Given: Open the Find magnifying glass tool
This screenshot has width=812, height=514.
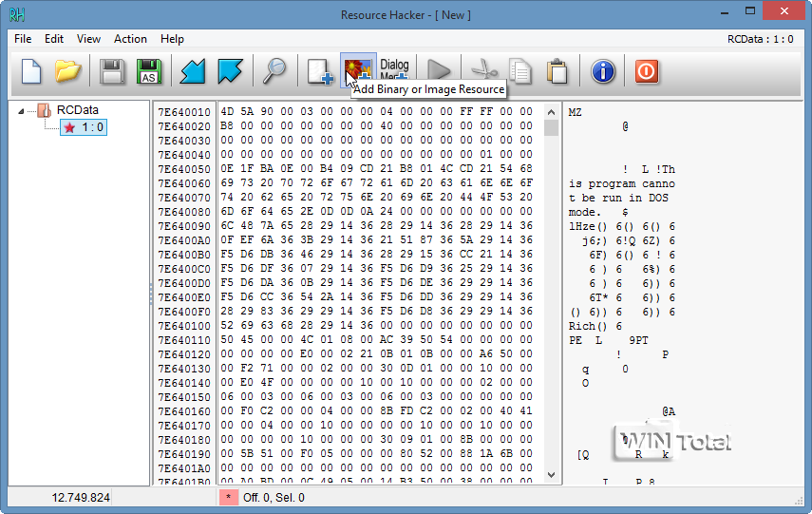Looking at the screenshot, I should click(274, 71).
